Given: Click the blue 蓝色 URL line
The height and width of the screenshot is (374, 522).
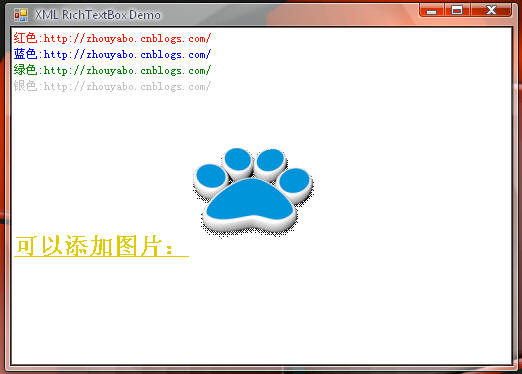Looking at the screenshot, I should 112,54.
